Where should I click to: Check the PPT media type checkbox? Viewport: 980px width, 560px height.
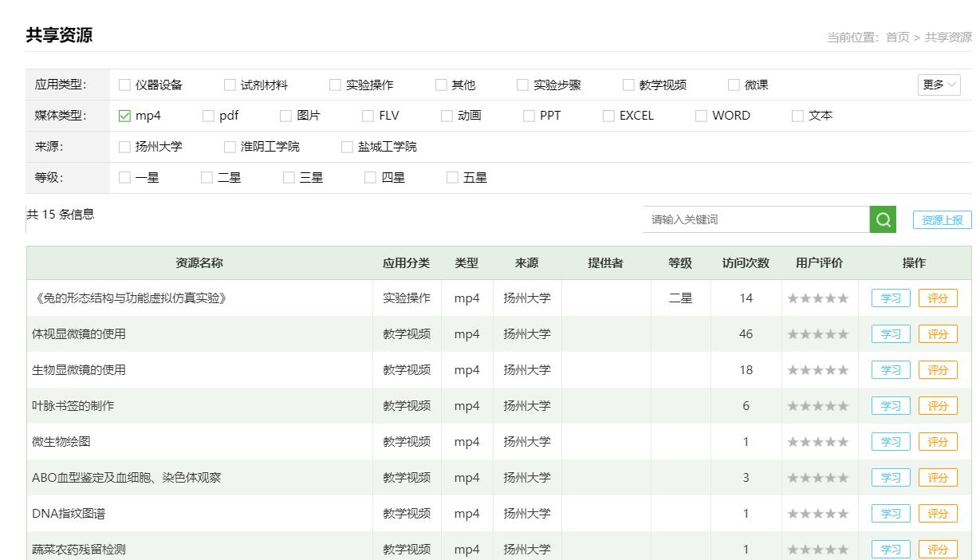pos(529,116)
